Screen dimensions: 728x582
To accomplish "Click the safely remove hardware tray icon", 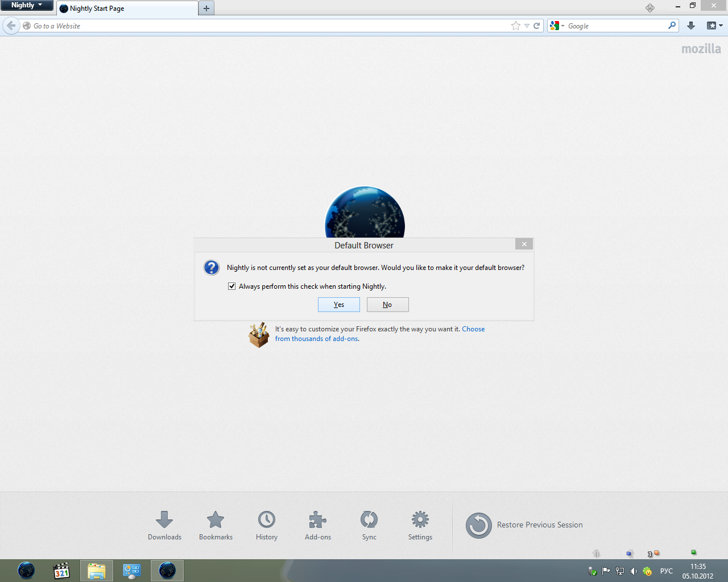I will [x=593, y=571].
